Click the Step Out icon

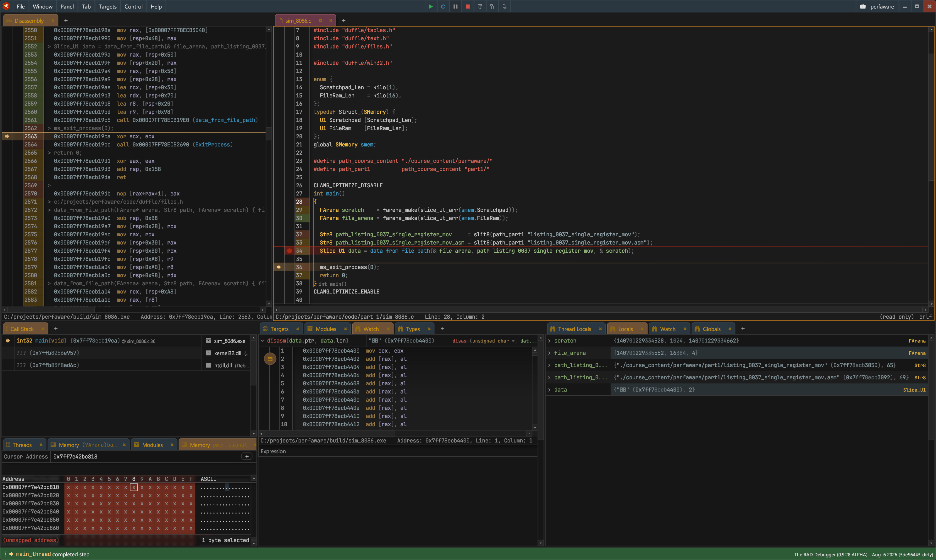pyautogui.click(x=504, y=6)
